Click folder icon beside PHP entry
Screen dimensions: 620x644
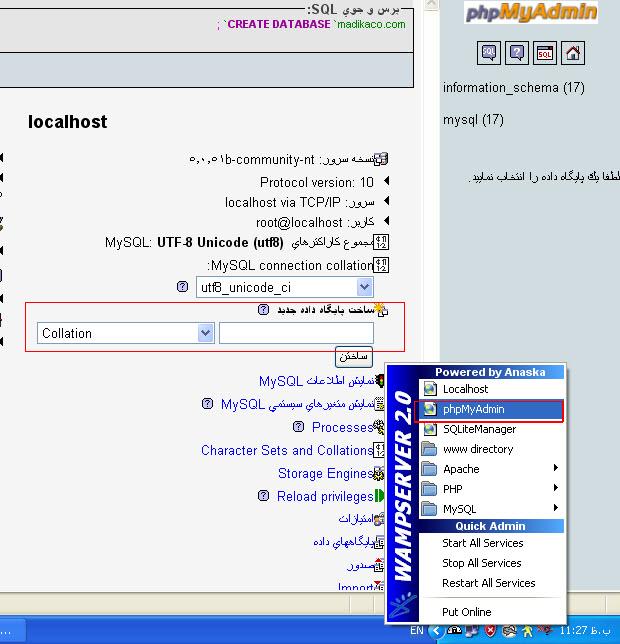pyautogui.click(x=430, y=489)
